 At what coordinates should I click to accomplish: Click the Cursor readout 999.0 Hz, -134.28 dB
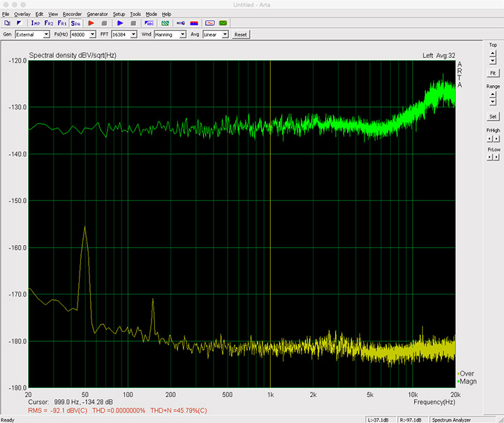71,402
